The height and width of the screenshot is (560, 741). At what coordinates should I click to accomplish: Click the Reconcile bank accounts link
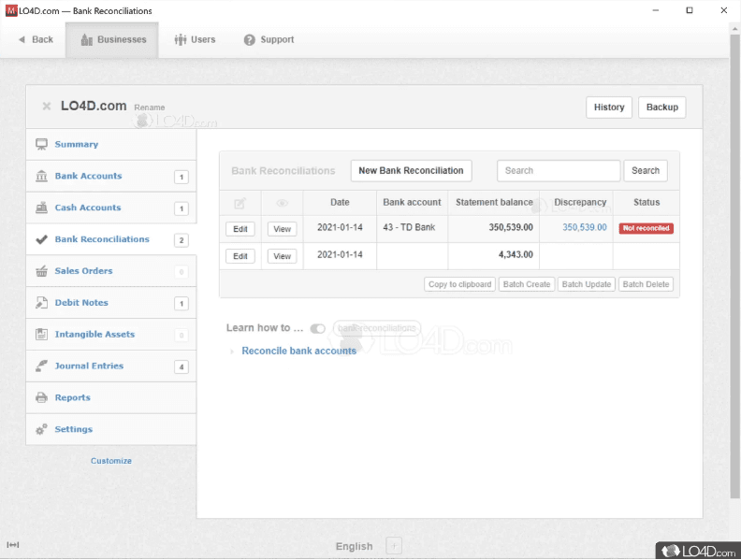tap(299, 351)
